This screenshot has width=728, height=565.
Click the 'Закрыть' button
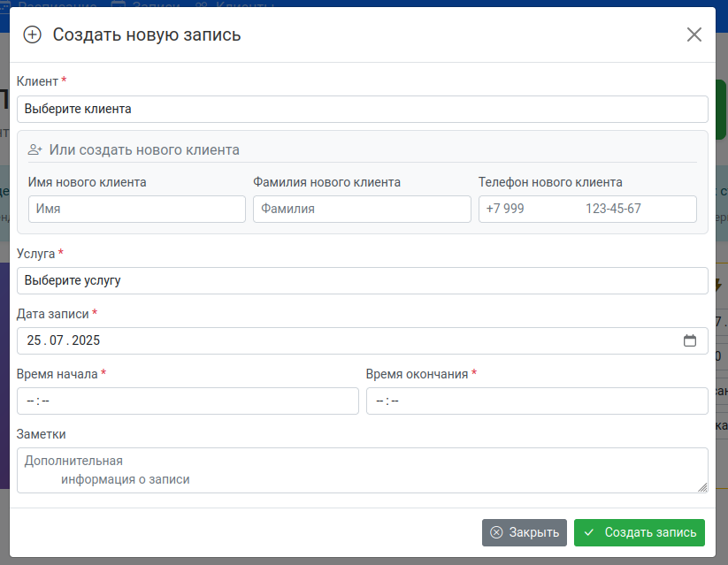[x=525, y=532]
